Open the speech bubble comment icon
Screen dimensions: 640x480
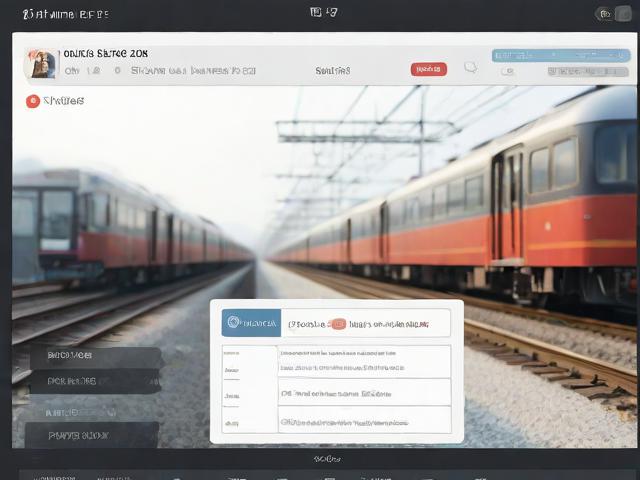471,69
